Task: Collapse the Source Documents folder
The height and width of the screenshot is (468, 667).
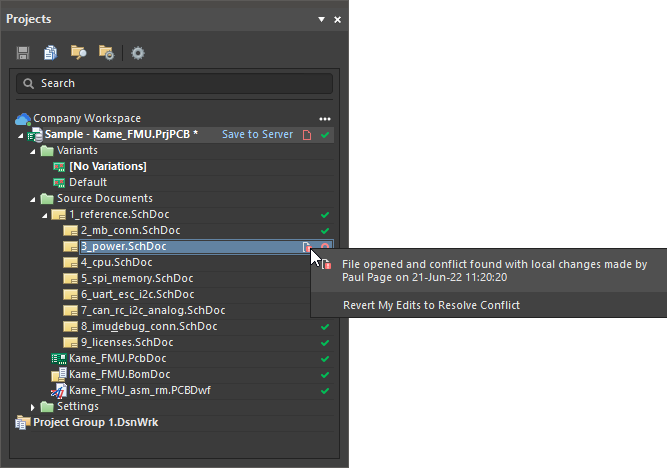Action: [x=33, y=198]
